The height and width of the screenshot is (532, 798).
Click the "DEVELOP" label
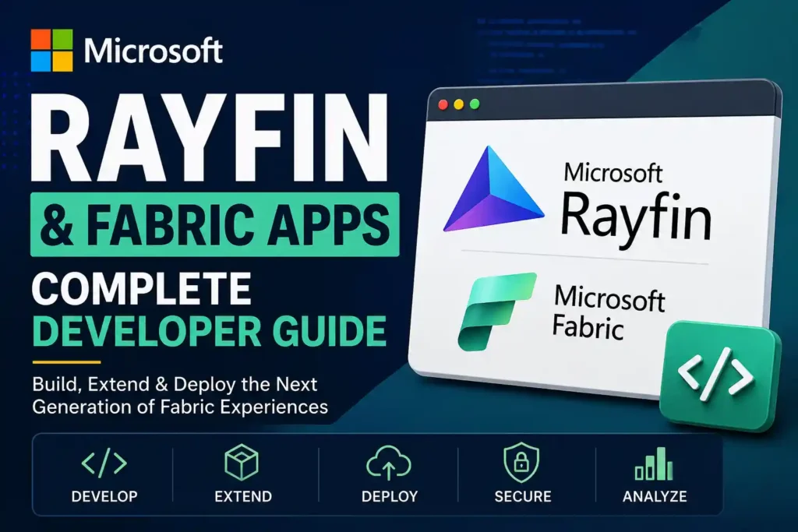[x=104, y=496]
